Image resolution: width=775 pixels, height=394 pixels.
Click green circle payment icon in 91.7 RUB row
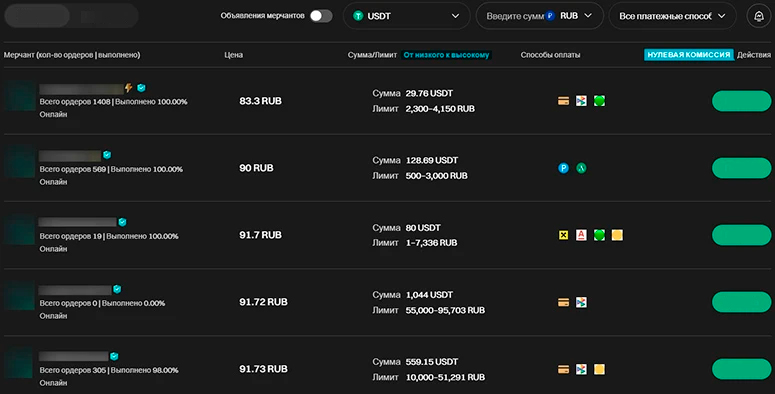(x=599, y=235)
